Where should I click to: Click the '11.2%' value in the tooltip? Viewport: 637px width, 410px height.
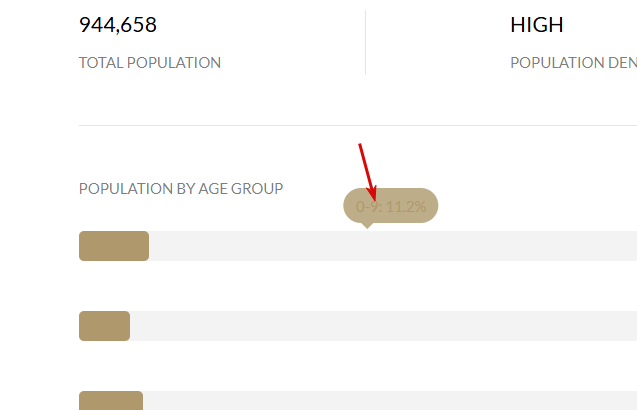click(406, 206)
